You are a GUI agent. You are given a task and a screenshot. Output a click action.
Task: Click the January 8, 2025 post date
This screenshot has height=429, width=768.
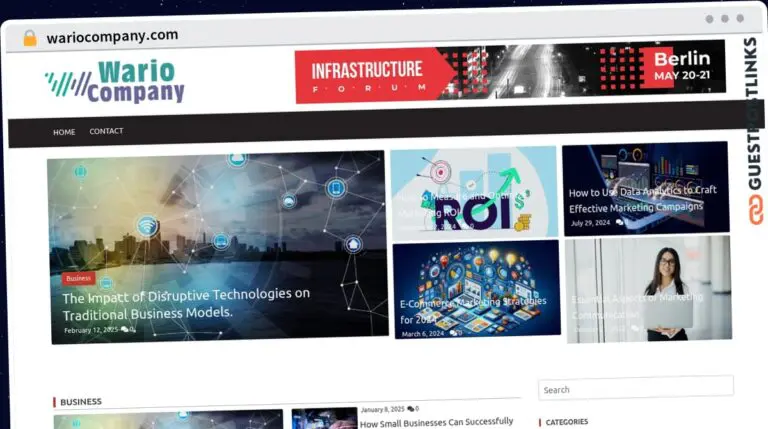click(383, 409)
